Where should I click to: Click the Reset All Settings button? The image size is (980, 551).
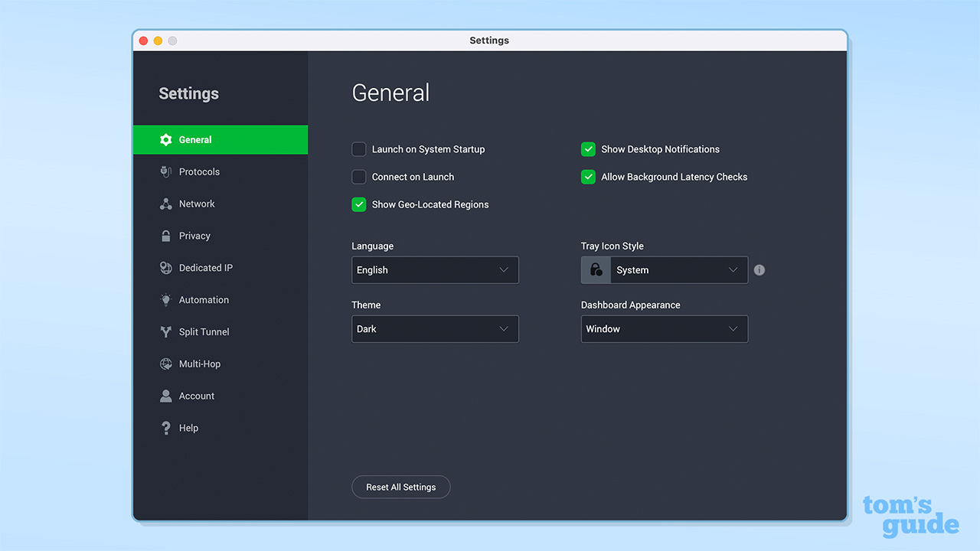pyautogui.click(x=400, y=487)
